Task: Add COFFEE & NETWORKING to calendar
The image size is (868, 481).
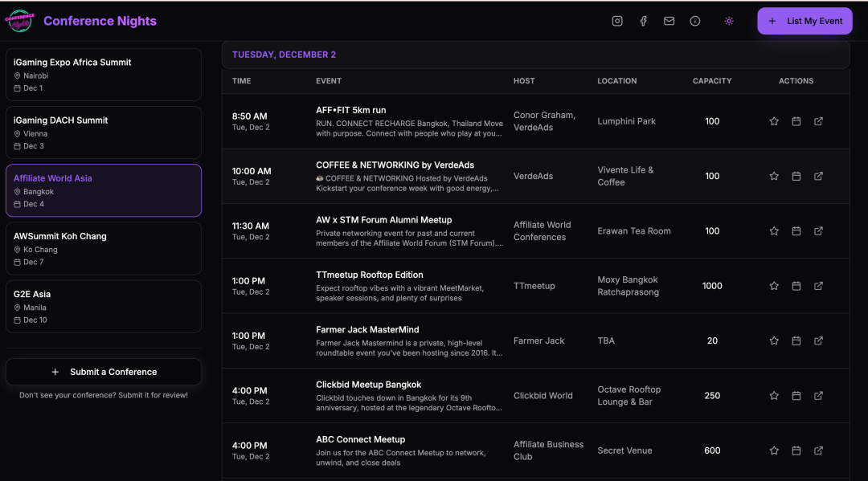Action: click(796, 176)
